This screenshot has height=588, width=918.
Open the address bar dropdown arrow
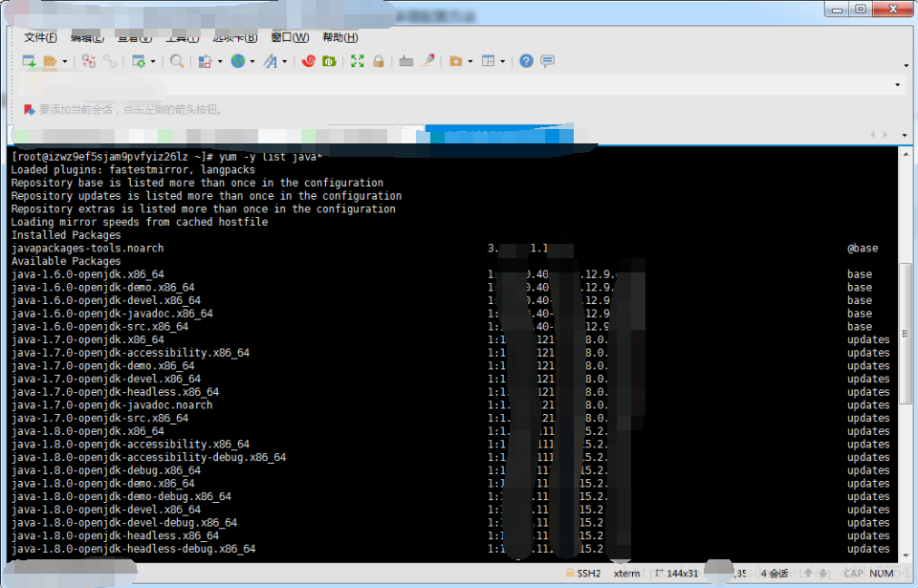898,85
